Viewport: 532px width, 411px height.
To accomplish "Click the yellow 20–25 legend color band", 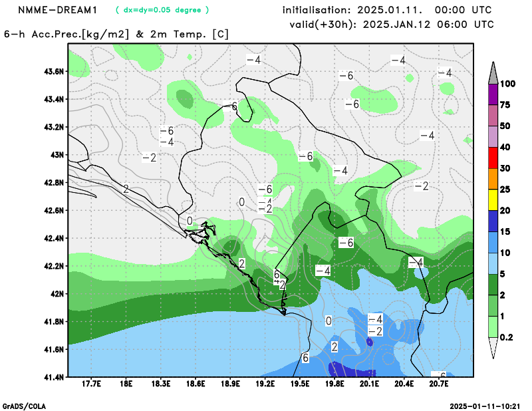I will (x=493, y=200).
